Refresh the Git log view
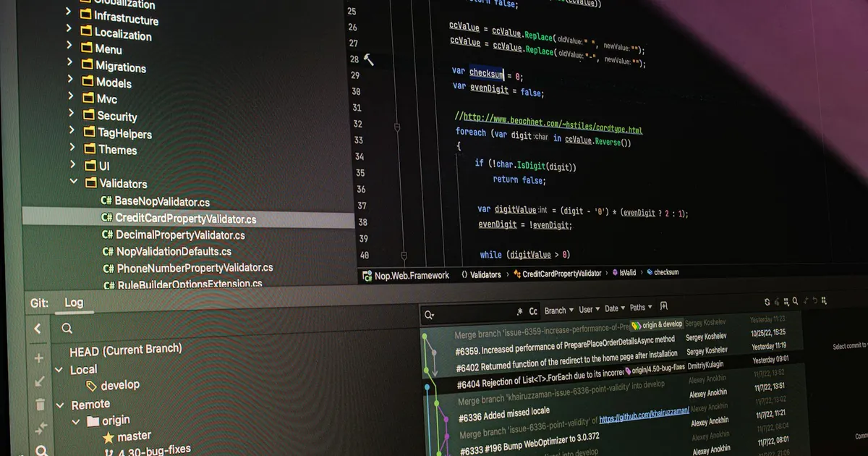The width and height of the screenshot is (868, 456). pos(767,301)
